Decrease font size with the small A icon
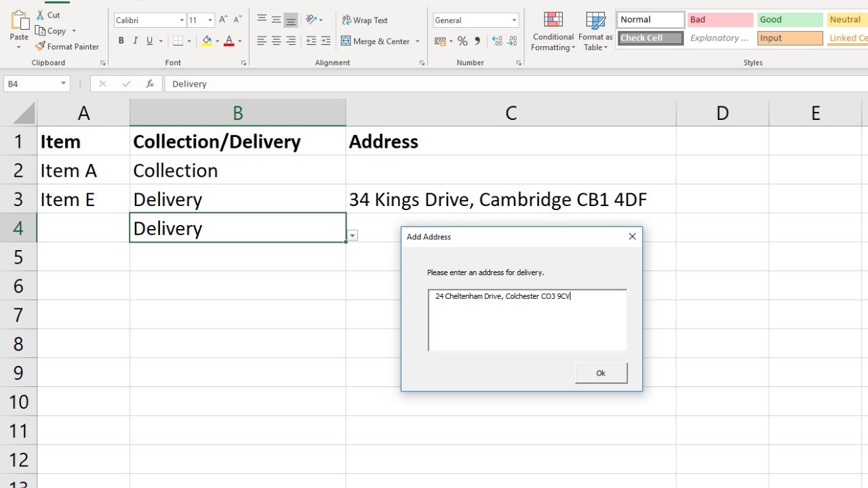The width and height of the screenshot is (868, 488). pyautogui.click(x=238, y=20)
